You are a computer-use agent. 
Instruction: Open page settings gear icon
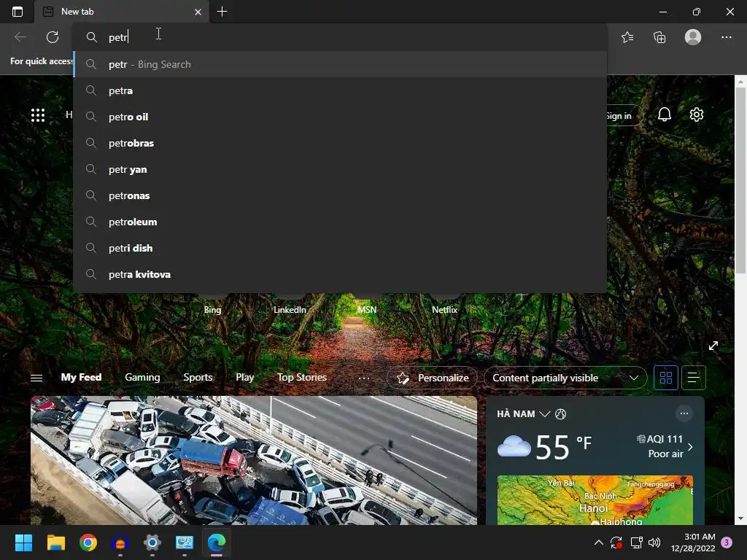pos(696,114)
